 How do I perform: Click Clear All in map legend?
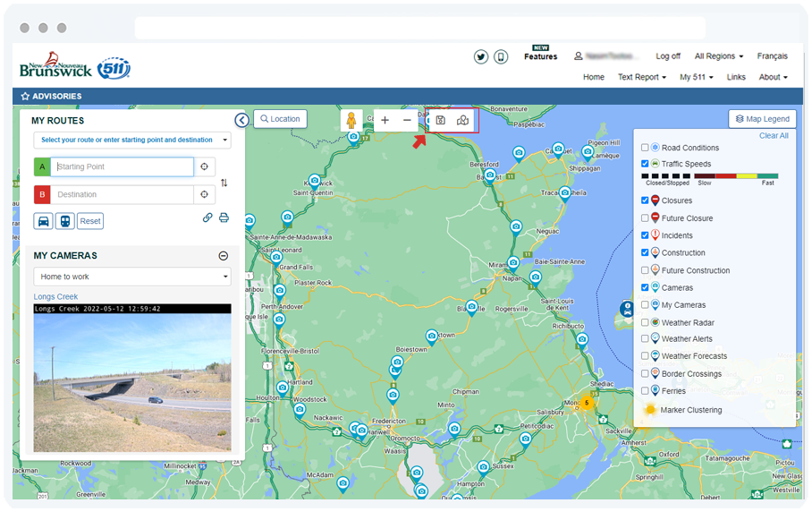coord(774,136)
